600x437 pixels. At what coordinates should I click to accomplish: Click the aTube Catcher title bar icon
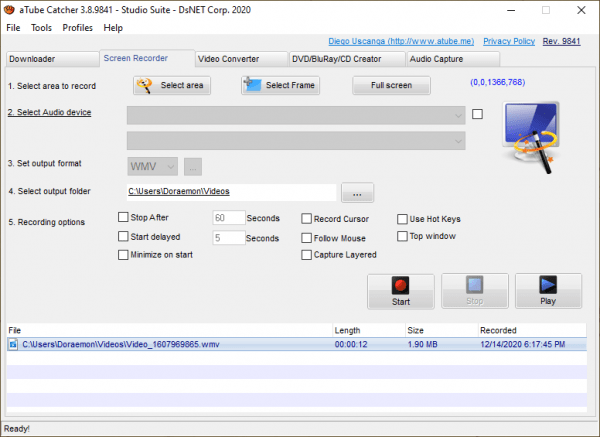point(9,10)
